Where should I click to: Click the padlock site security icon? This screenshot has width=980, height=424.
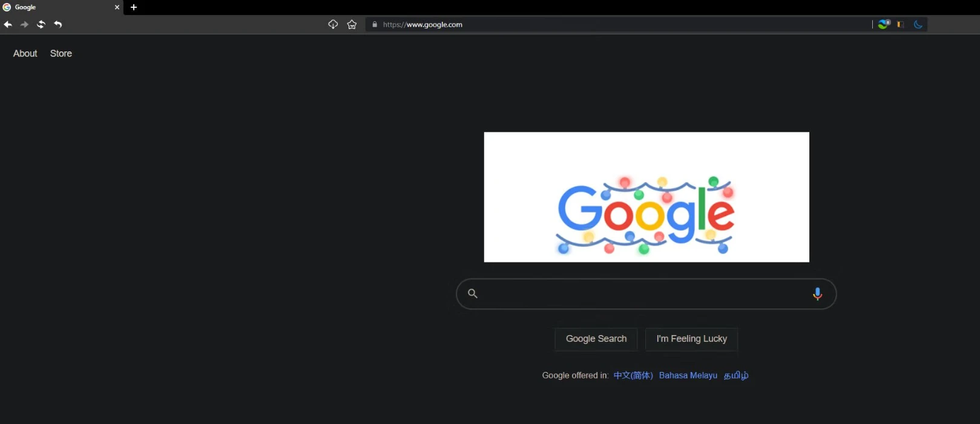coord(375,25)
